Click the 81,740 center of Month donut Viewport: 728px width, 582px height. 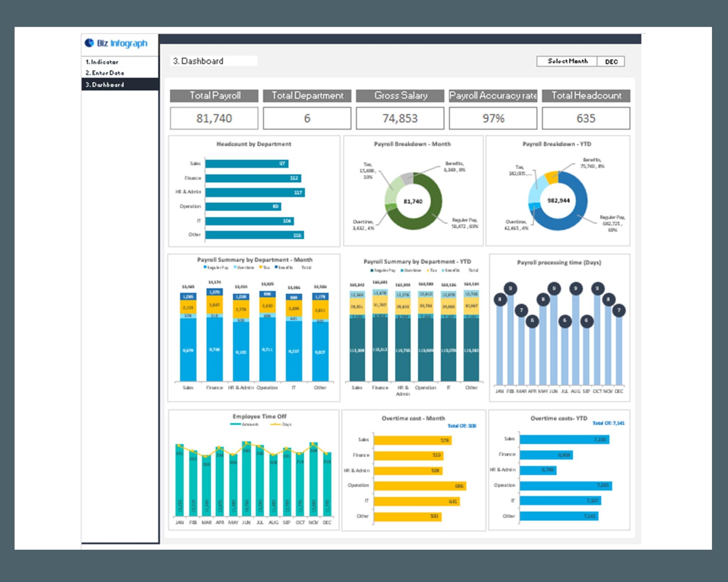tap(413, 202)
